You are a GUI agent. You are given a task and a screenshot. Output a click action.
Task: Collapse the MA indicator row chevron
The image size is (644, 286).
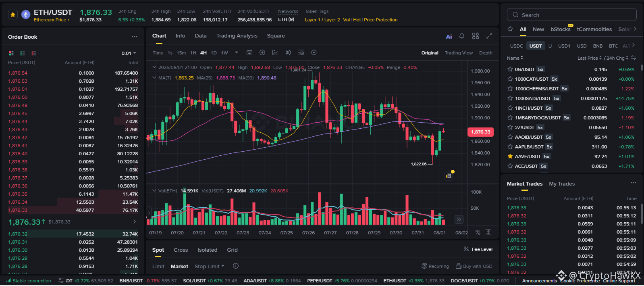tap(154, 78)
